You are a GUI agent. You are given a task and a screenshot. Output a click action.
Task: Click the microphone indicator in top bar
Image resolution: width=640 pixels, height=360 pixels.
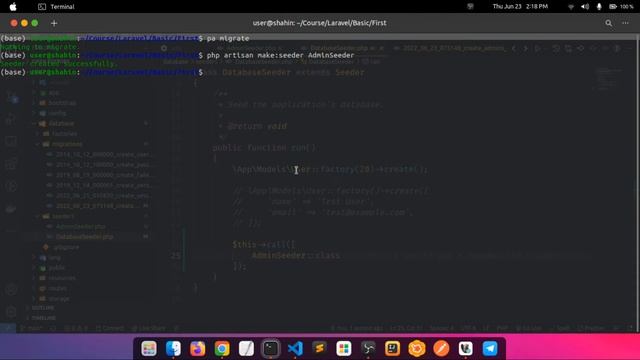tap(599, 7)
